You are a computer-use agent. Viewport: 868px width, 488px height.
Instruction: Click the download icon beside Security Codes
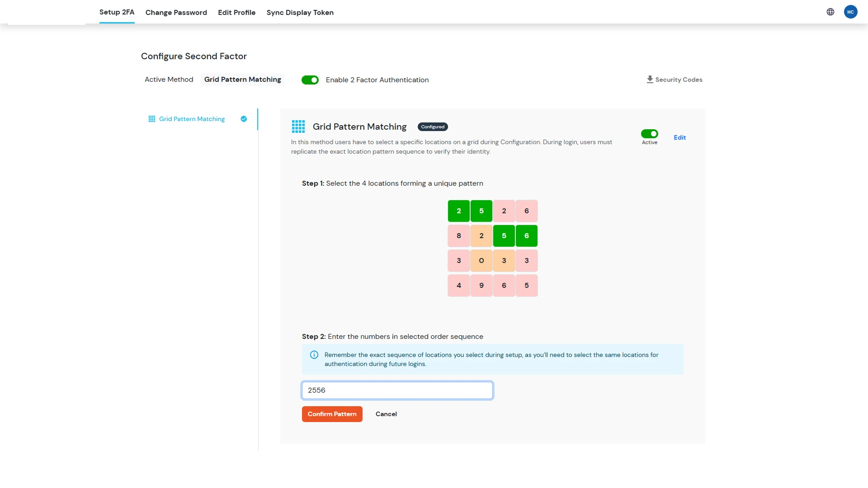[x=650, y=79]
